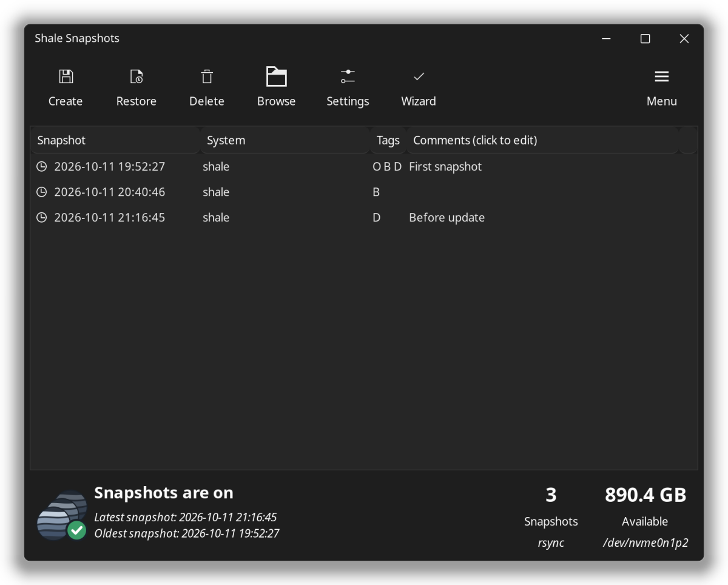Click the 'Oldest snapshot' status line
The width and height of the screenshot is (728, 585).
[x=187, y=533]
